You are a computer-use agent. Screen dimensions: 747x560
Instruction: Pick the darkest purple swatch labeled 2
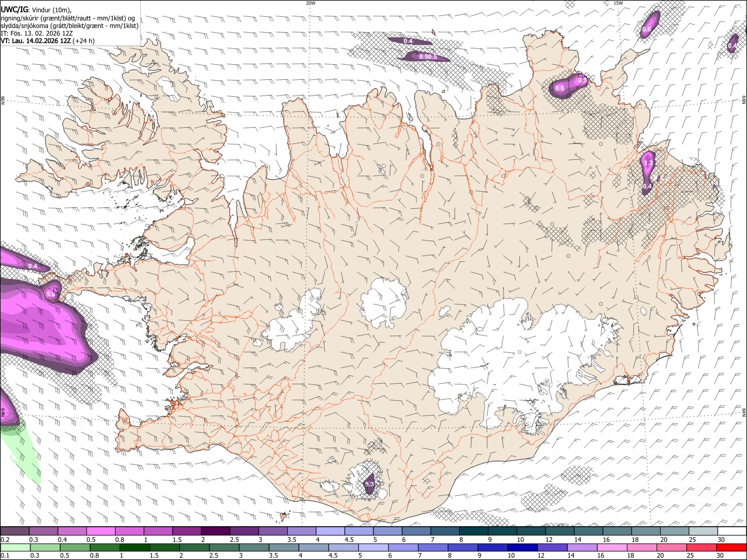click(x=215, y=531)
